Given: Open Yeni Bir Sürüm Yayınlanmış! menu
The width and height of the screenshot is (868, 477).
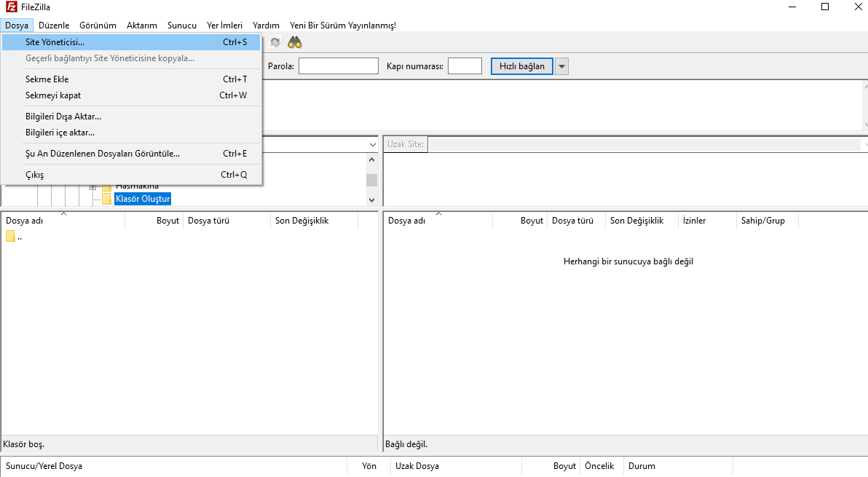Looking at the screenshot, I should pyautogui.click(x=343, y=25).
